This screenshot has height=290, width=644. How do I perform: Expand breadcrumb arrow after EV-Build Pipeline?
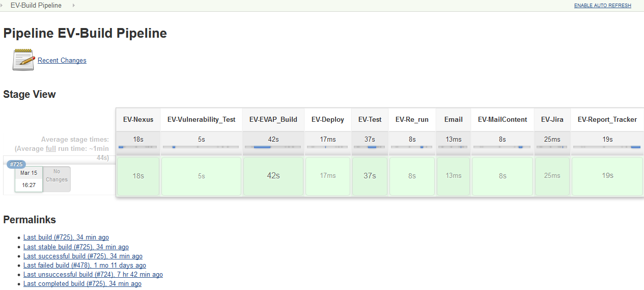tap(74, 5)
